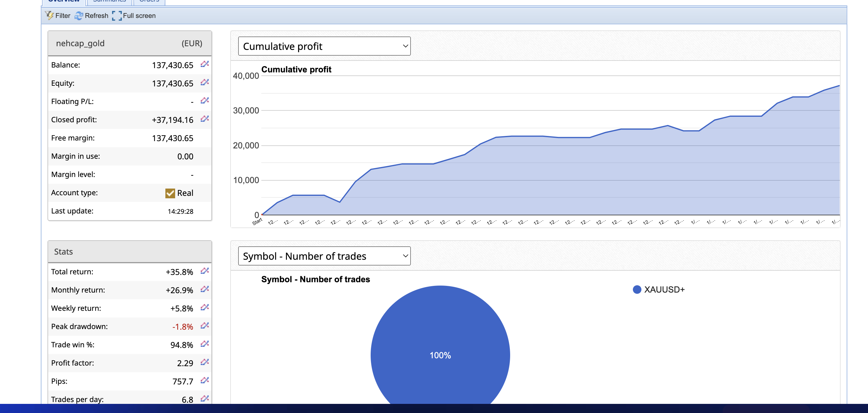Click the Full screen text label
The height and width of the screenshot is (413, 868).
point(139,16)
